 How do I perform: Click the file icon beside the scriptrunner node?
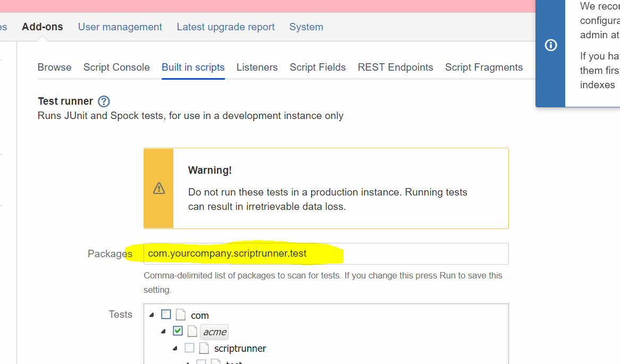coord(204,348)
